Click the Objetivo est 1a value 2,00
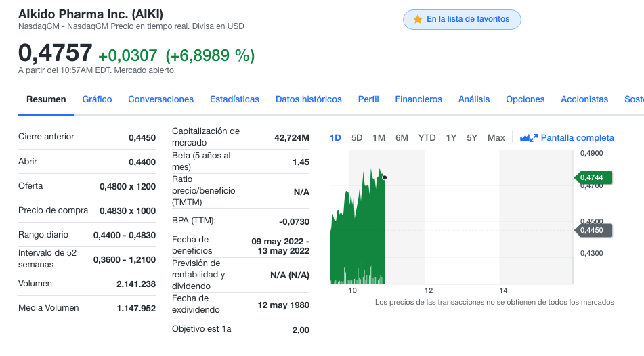 point(301,330)
